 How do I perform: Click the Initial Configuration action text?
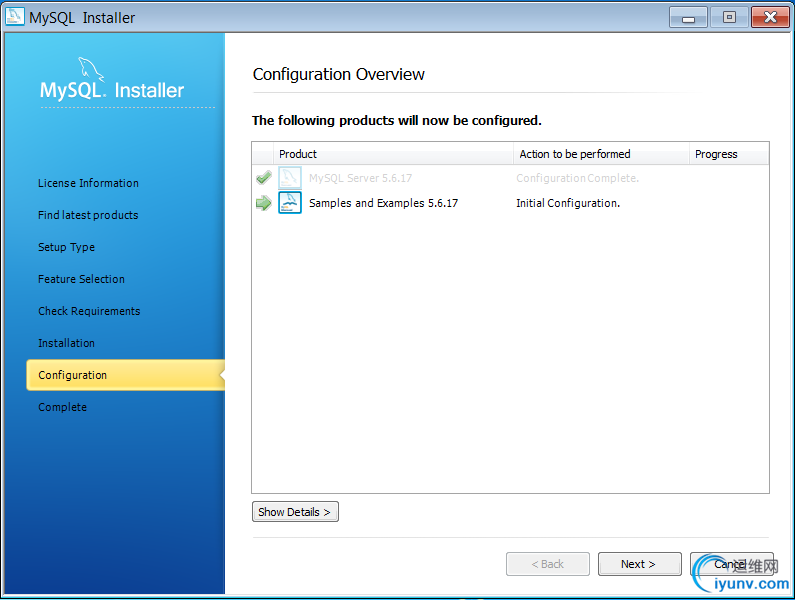(568, 203)
